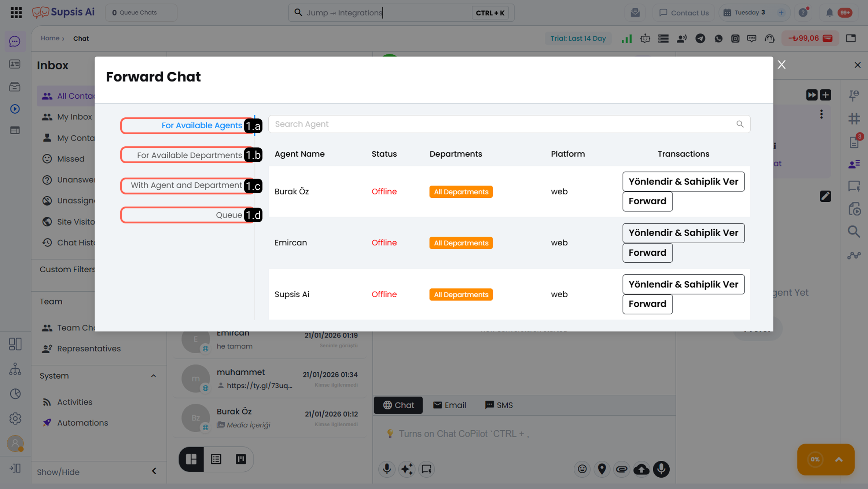Switch to the Chat channel tab
This screenshot has height=489, width=868.
pyautogui.click(x=398, y=405)
